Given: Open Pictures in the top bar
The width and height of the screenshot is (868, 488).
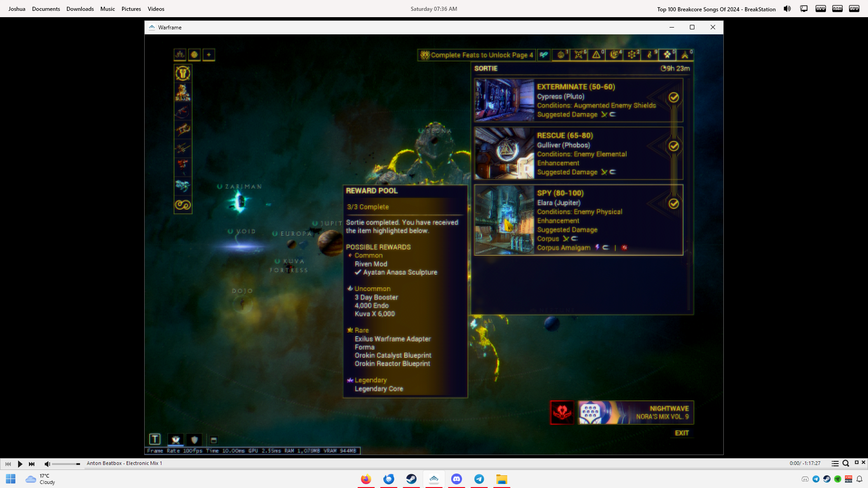Looking at the screenshot, I should pos(131,9).
